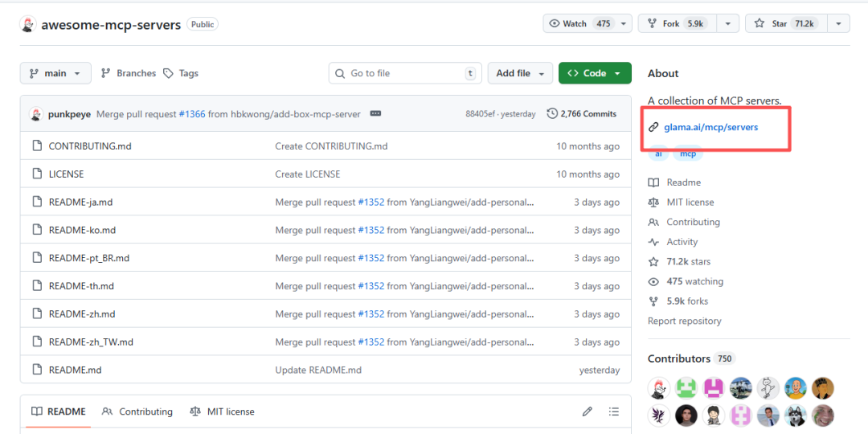Click the repository owner avatar beside awesome-mcp-servers
The height and width of the screenshot is (434, 868).
pos(29,24)
